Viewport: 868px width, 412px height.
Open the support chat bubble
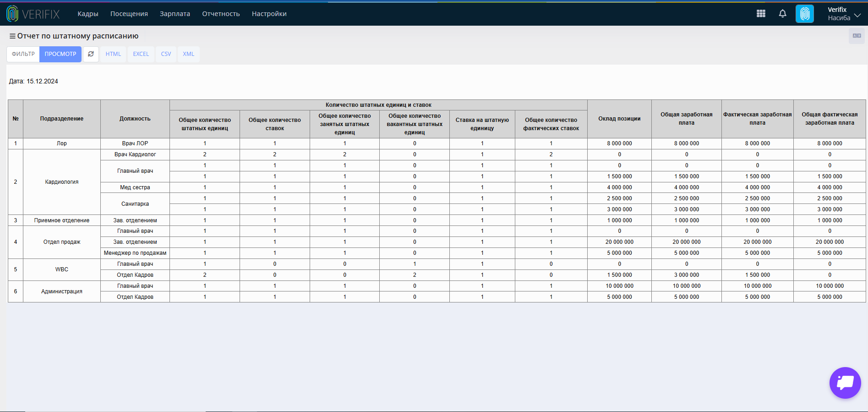[845, 383]
